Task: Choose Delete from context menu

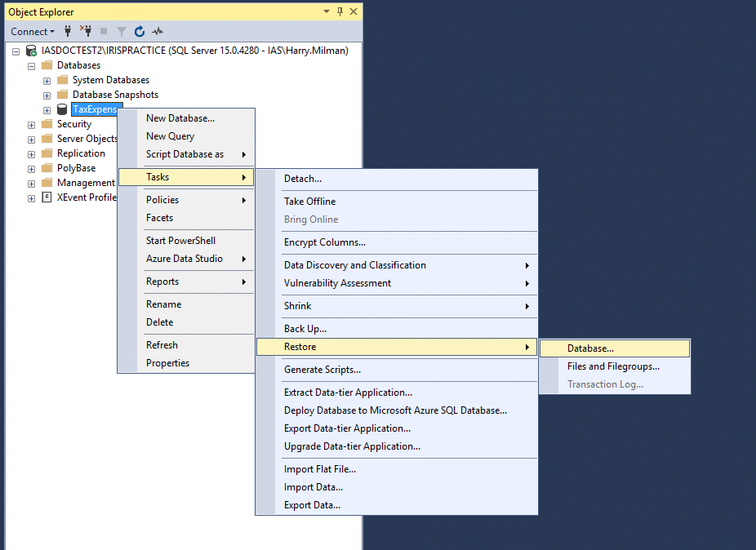Action: (x=186, y=322)
